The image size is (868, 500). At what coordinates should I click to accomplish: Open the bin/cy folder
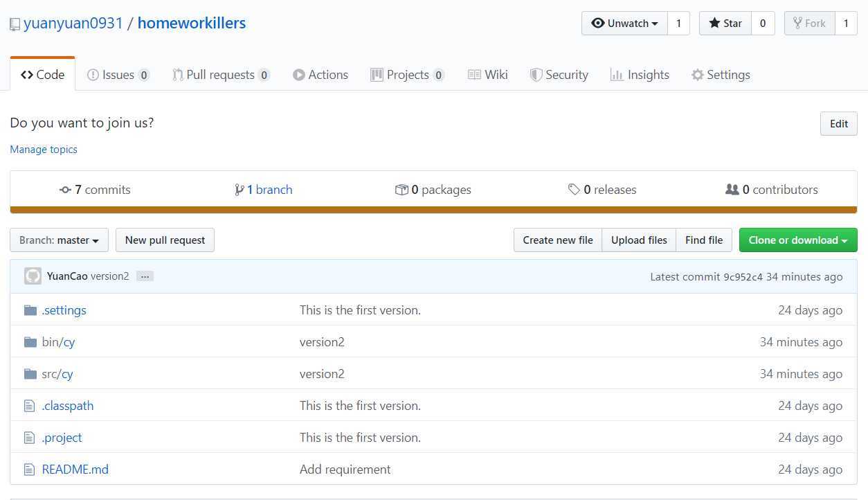pyautogui.click(x=58, y=342)
